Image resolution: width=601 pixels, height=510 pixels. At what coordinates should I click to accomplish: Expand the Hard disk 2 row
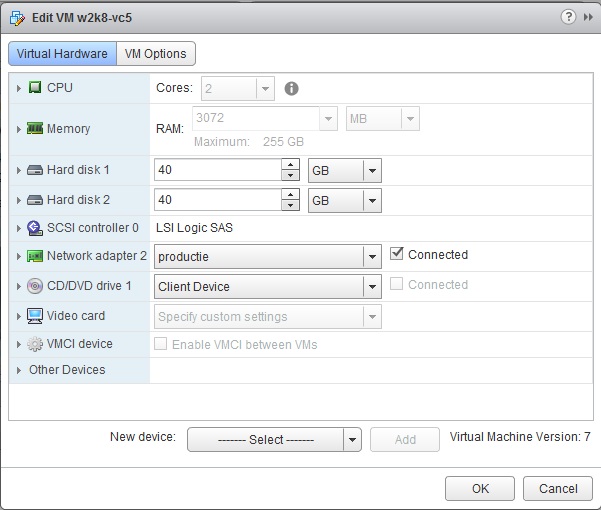pyautogui.click(x=18, y=200)
